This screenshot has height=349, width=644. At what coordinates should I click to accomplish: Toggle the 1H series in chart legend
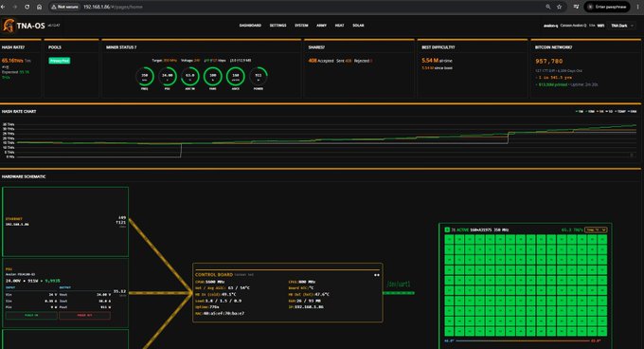(600, 111)
